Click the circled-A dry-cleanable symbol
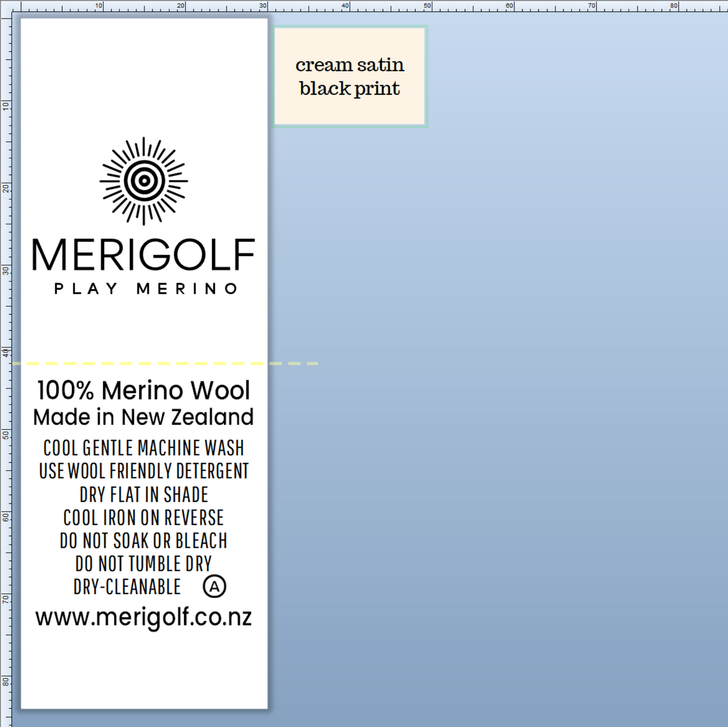The height and width of the screenshot is (727, 728). point(216,586)
